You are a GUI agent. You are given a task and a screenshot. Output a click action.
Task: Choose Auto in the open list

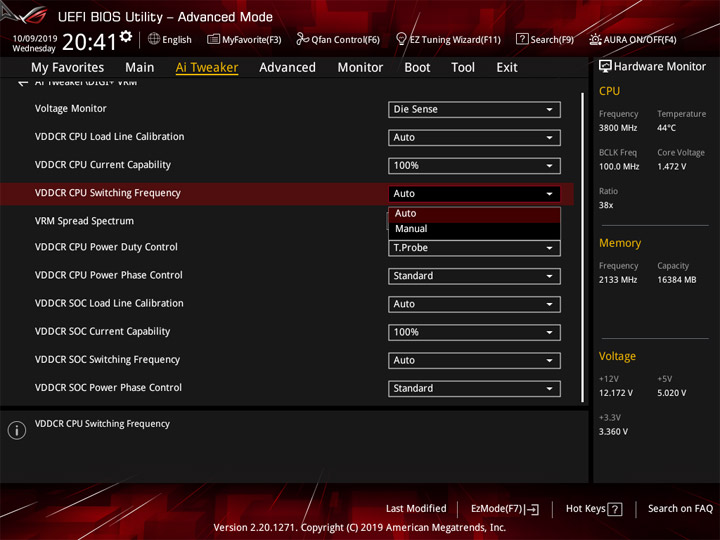point(474,214)
